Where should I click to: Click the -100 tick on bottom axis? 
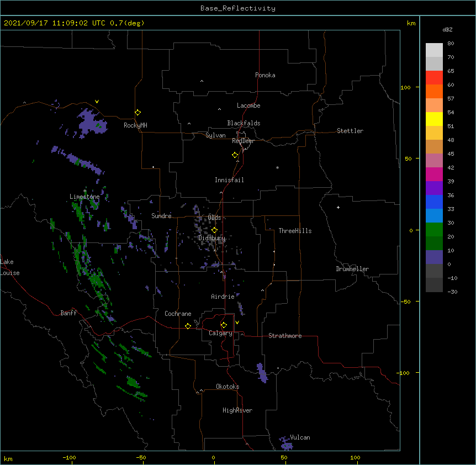[69, 457]
